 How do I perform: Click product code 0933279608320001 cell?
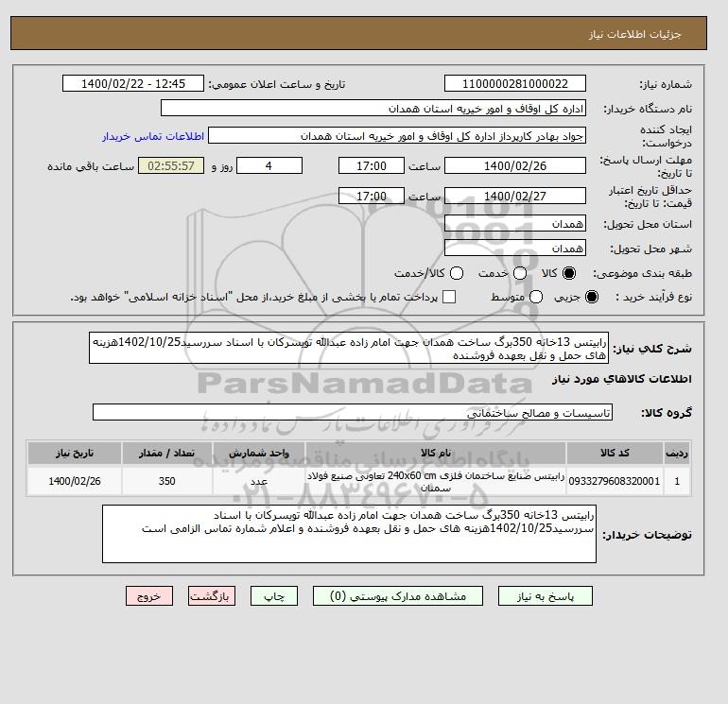tap(615, 481)
